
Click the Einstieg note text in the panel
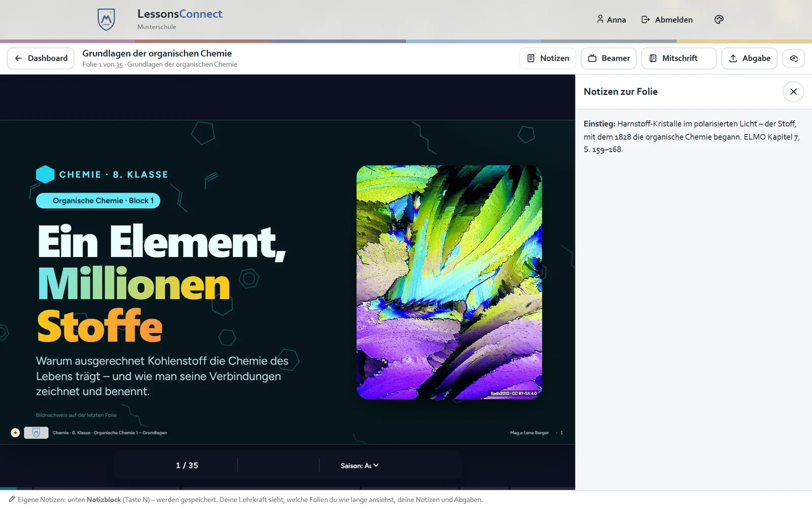(691, 137)
